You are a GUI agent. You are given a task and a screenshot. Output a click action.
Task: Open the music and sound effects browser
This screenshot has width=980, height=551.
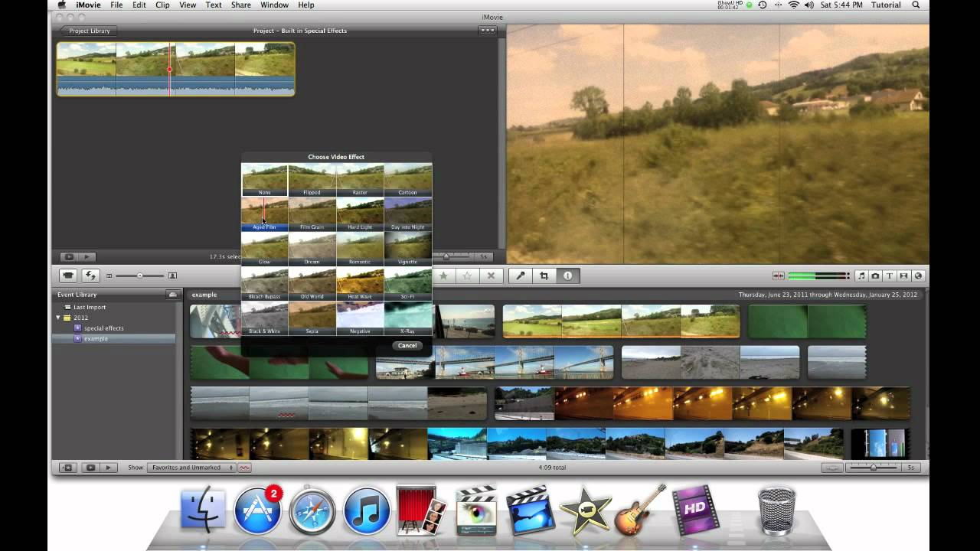click(861, 275)
